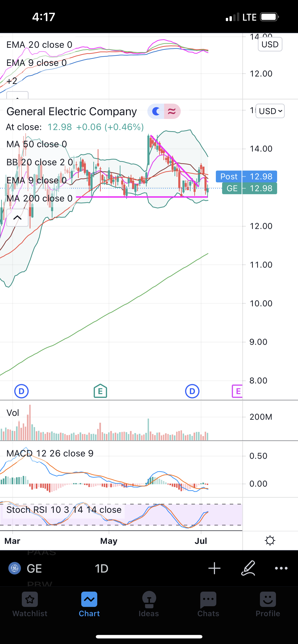Tap the green earnings E marker
Image resolution: width=298 pixels, height=644 pixels.
pos(100,391)
